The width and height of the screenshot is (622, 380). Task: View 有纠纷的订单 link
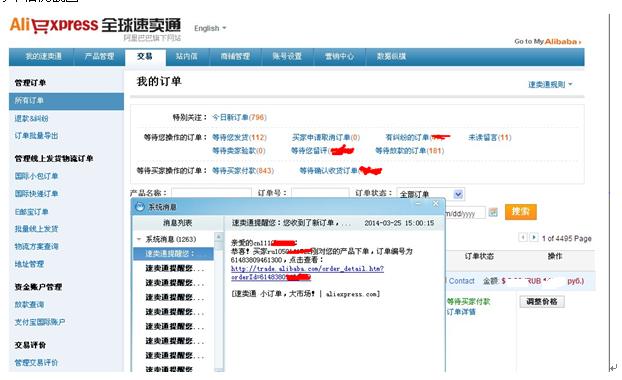[417, 137]
